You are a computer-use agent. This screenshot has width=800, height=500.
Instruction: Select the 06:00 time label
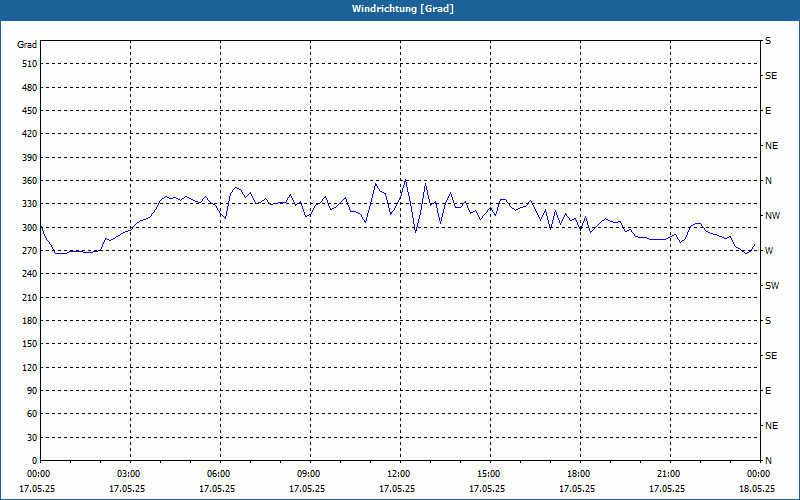coord(220,473)
